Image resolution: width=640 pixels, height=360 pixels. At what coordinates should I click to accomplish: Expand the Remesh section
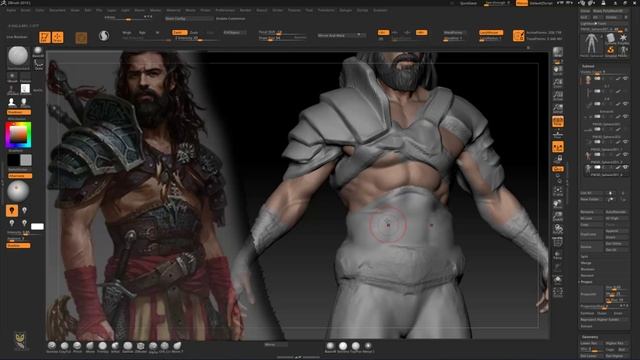tap(587, 276)
